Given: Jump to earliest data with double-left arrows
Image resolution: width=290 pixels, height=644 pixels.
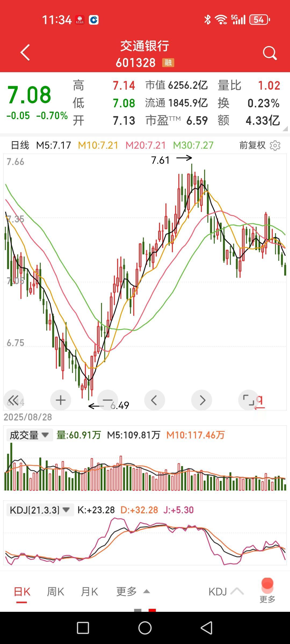Looking at the screenshot, I should point(14,400).
